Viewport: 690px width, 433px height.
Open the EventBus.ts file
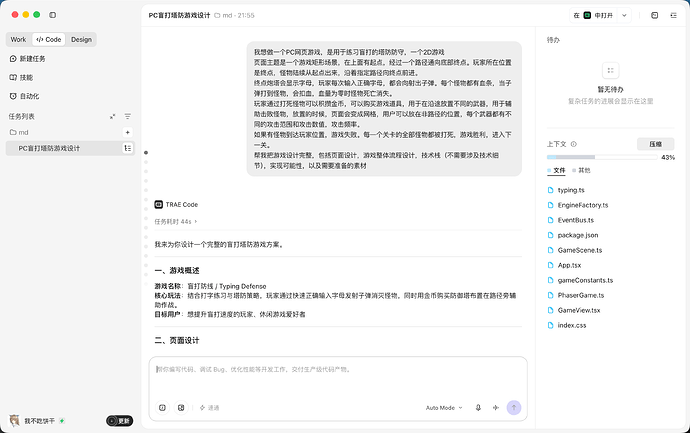click(x=576, y=220)
